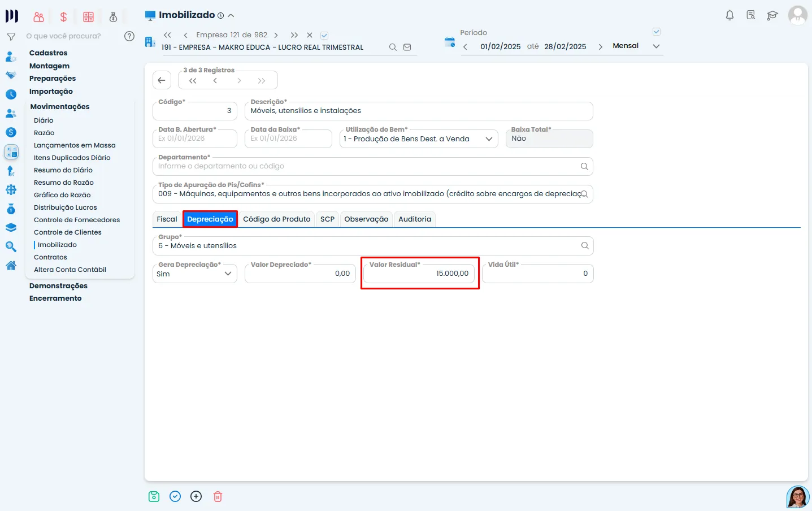Toggle the checkbox above the Período selector
Viewport: 812px width, 511px height.
click(656, 32)
